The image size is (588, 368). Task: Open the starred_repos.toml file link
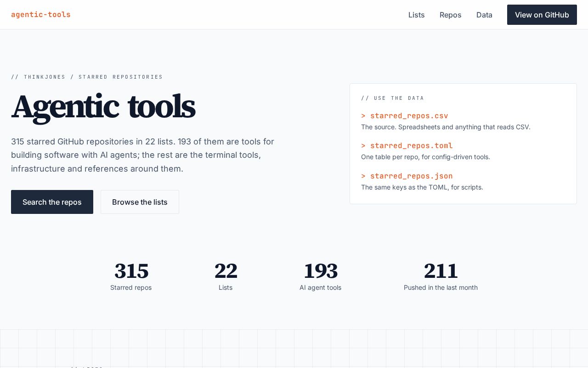pos(407,146)
